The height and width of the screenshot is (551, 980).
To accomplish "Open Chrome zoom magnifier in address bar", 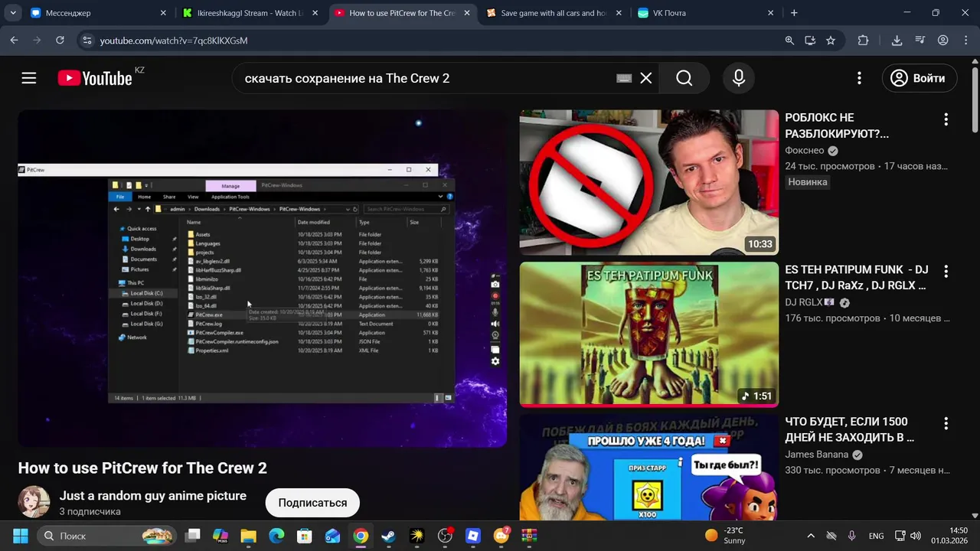I will [789, 41].
